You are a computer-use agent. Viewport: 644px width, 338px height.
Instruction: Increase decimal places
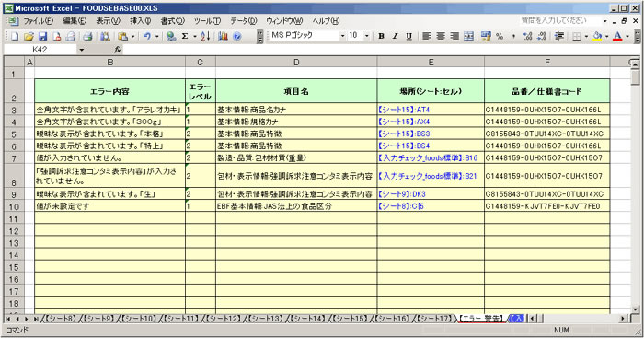[x=527, y=36]
